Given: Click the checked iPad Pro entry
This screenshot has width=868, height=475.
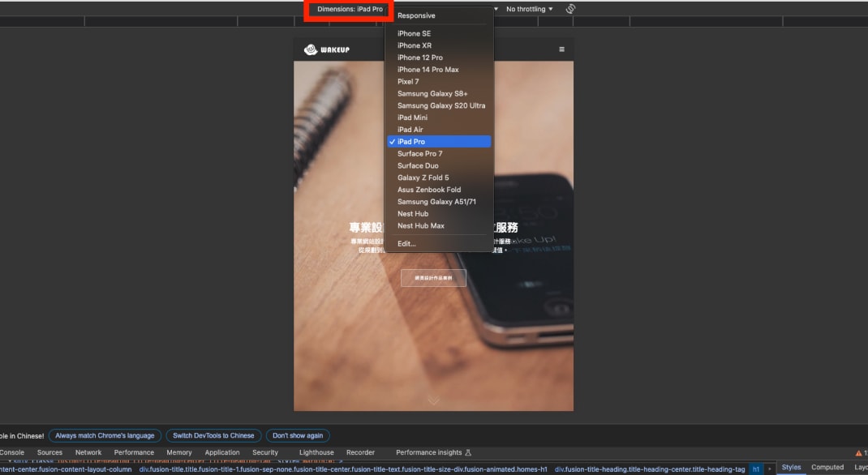Looking at the screenshot, I should 439,142.
